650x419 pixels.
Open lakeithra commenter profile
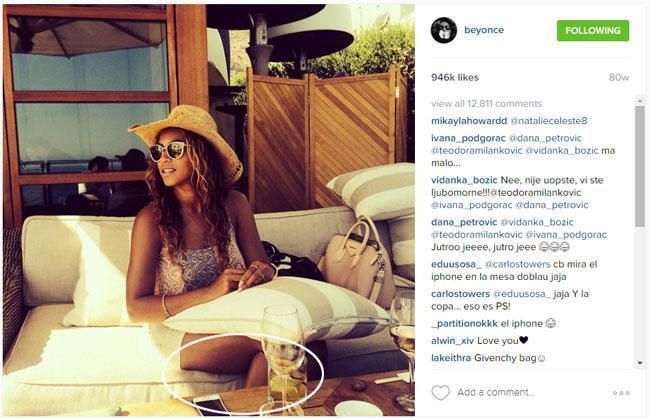point(451,358)
